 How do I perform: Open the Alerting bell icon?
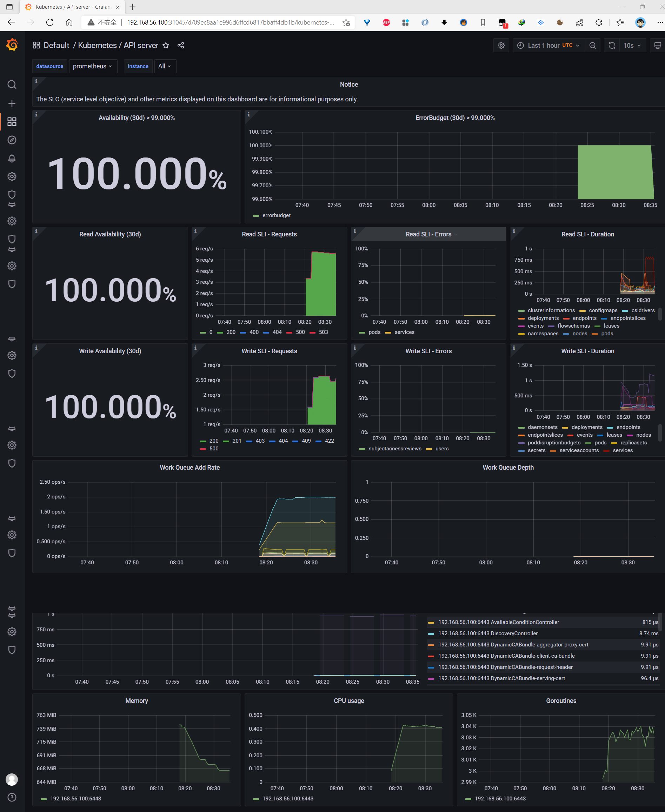[x=12, y=158]
